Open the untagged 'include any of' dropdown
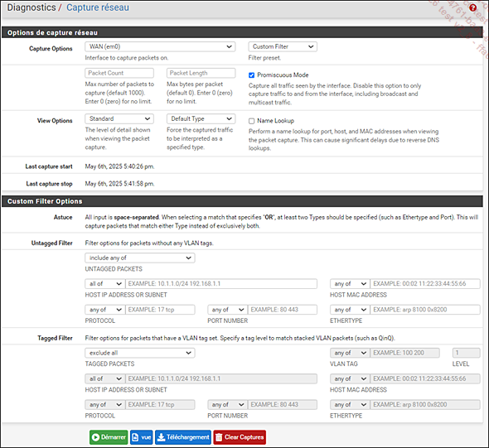This screenshot has height=448, width=489. [140, 258]
